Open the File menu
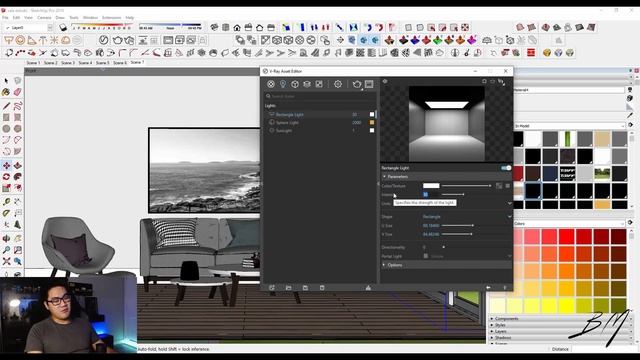640x360 pixels. 5,18
